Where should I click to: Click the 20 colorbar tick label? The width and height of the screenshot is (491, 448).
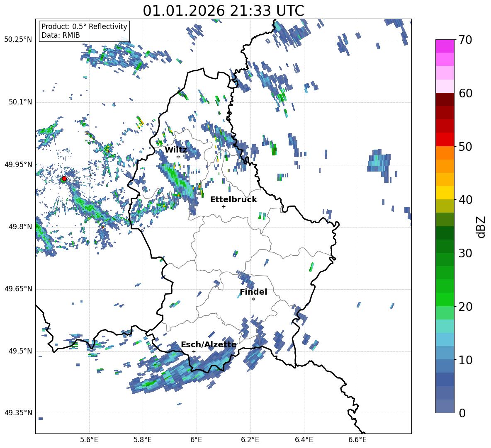465,306
